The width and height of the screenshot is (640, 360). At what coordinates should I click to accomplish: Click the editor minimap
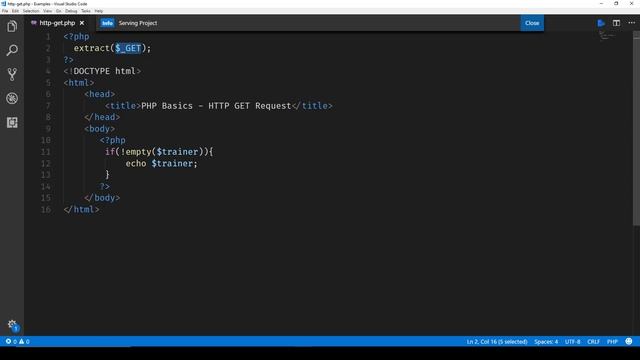click(x=607, y=37)
